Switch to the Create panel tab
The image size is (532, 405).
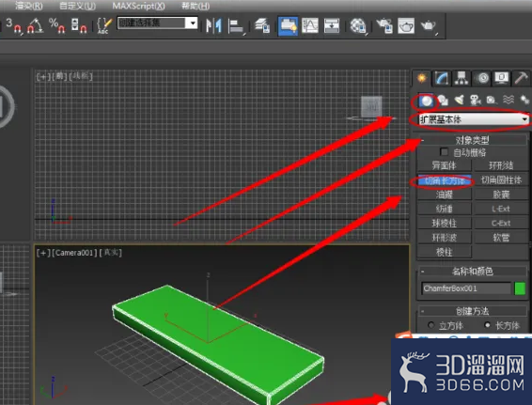pyautogui.click(x=422, y=78)
